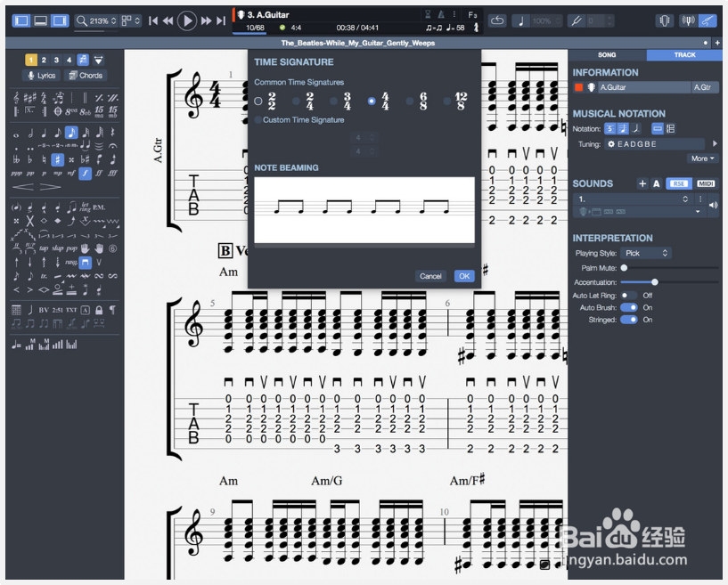Apply the let ring effect
Viewport: 728px width, 585px height.
(x=85, y=207)
